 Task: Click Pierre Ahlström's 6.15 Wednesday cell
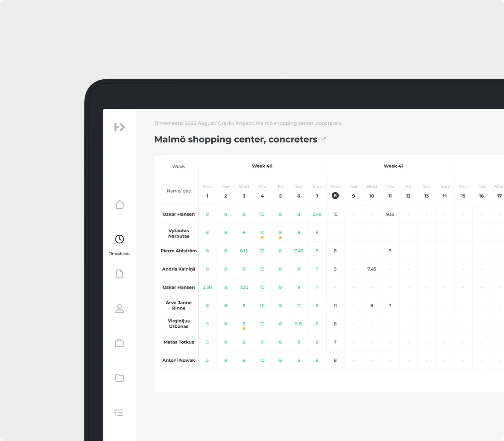[244, 251]
